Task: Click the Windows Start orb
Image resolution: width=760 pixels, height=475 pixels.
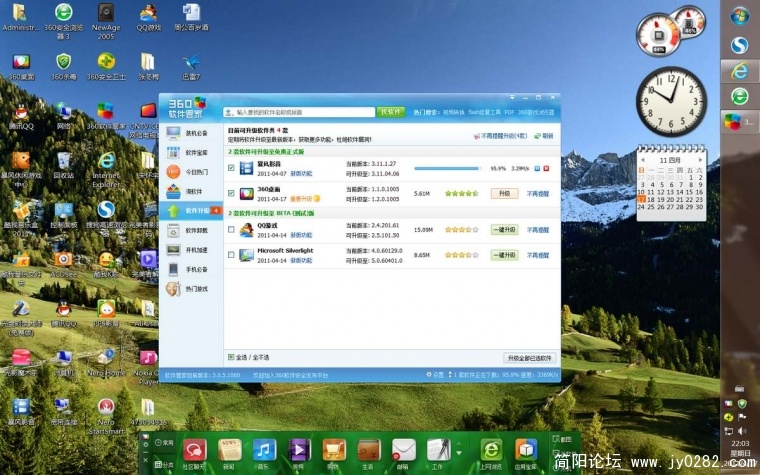Action: (740, 17)
